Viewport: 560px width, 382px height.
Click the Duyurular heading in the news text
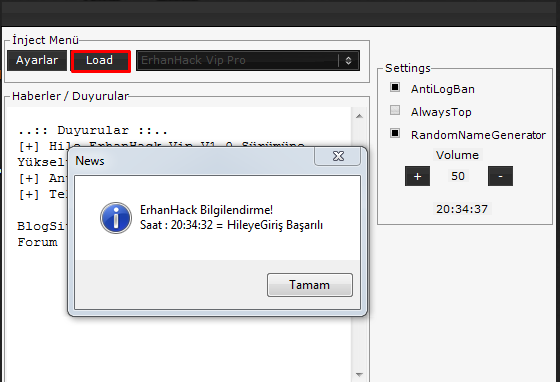pos(92,130)
